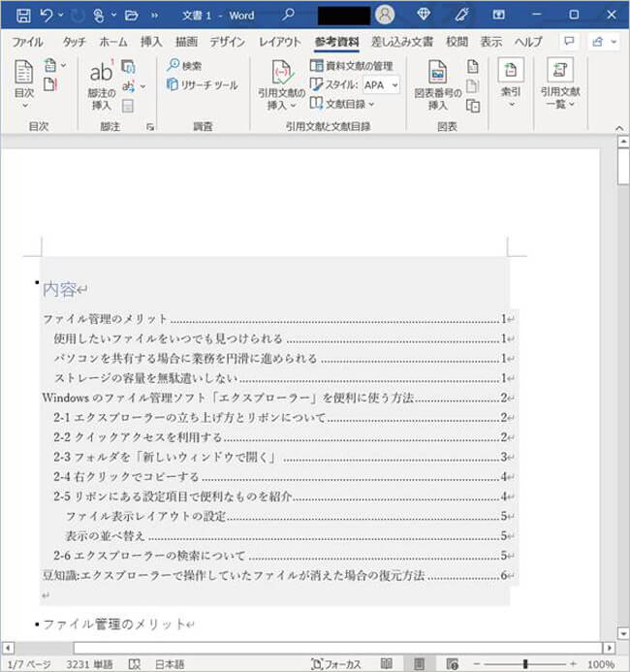Open リサーチ ツール
This screenshot has width=630, height=672.
coord(203,85)
